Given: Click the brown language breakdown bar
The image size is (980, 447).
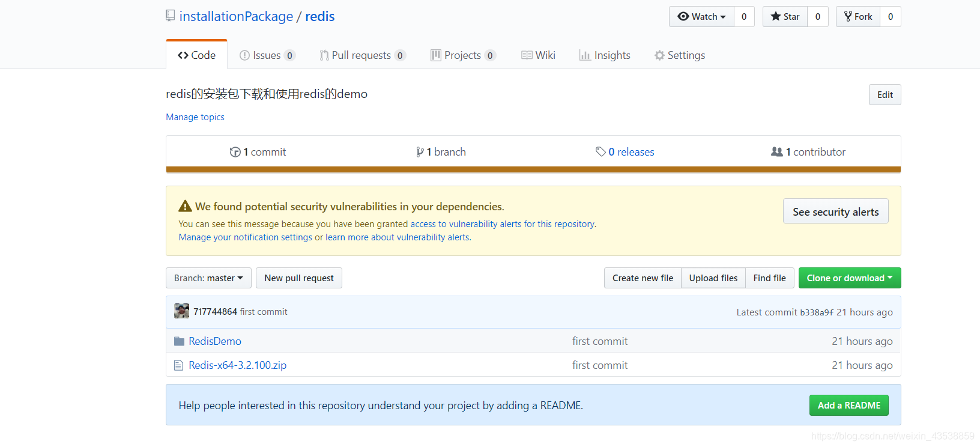Looking at the screenshot, I should pos(533,169).
